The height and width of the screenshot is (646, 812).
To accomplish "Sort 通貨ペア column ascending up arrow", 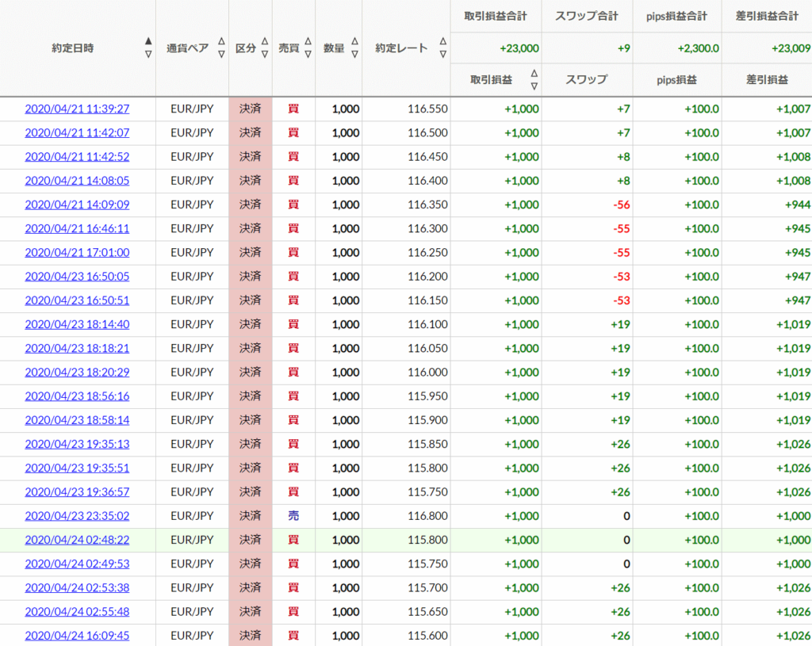I will point(221,41).
